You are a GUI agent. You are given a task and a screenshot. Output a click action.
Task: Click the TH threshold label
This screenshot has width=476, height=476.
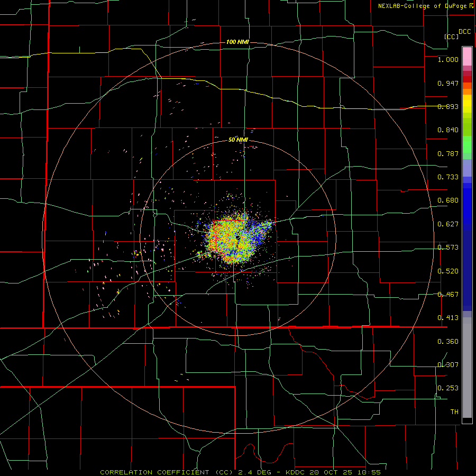coord(454,412)
